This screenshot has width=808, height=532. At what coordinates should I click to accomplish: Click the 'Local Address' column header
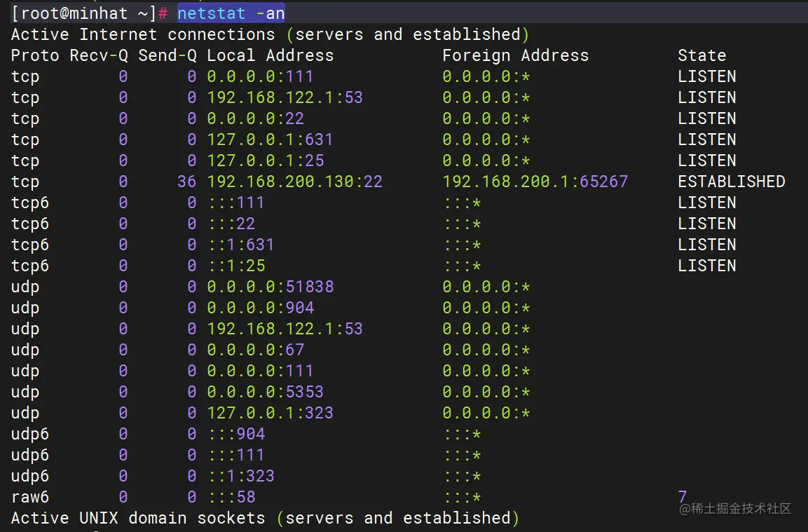[x=270, y=55]
